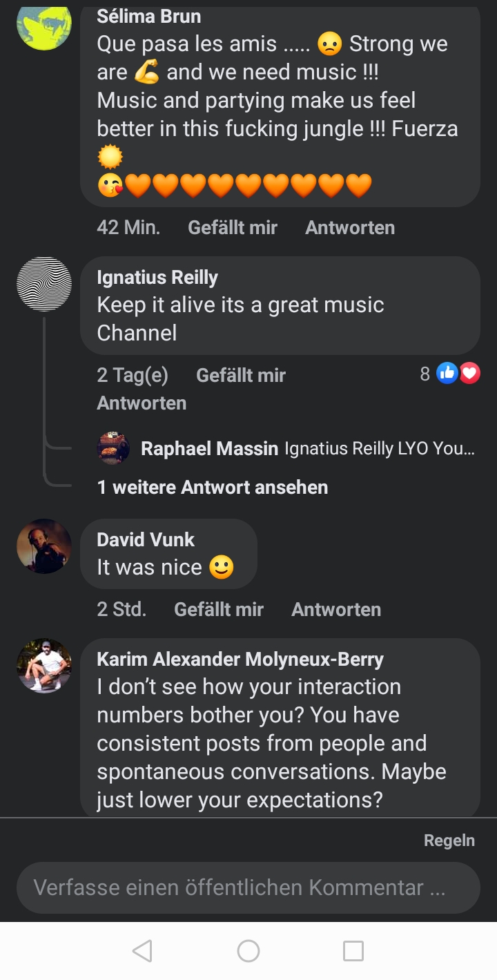
Task: Reply to Sélima Brun's comment with Antworten
Action: click(350, 227)
